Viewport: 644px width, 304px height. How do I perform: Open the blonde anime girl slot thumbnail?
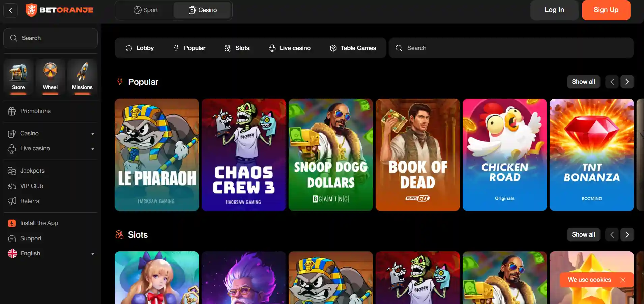pyautogui.click(x=157, y=278)
